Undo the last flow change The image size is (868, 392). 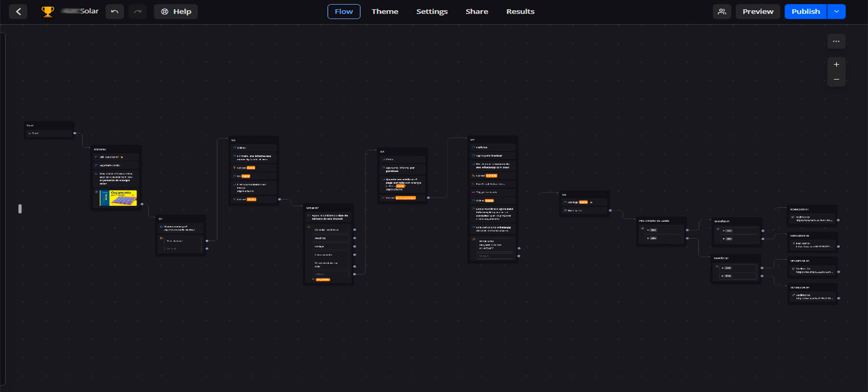click(x=115, y=12)
